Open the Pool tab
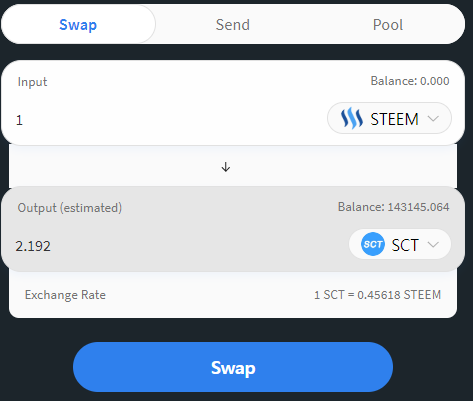Image resolution: width=473 pixels, height=401 pixels. (388, 25)
